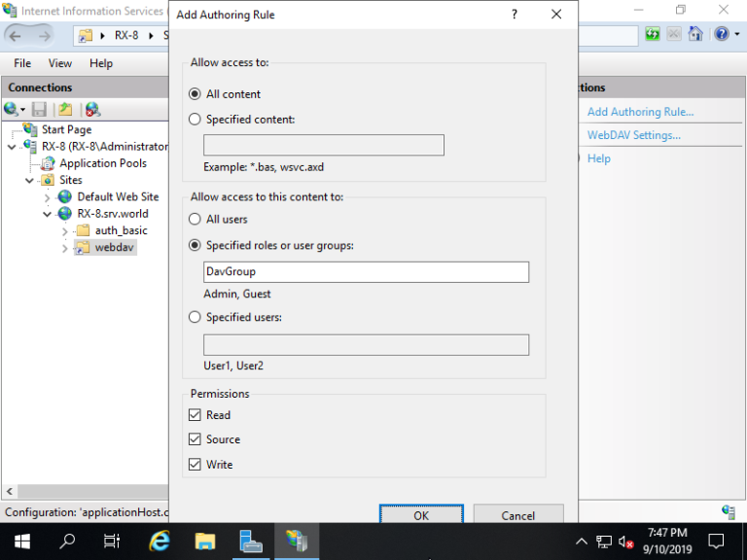Expand the auth_basic folder node

point(65,231)
